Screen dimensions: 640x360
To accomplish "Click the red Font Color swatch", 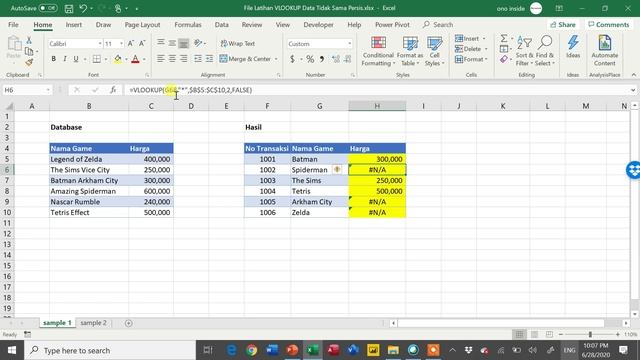I will pyautogui.click(x=135, y=59).
